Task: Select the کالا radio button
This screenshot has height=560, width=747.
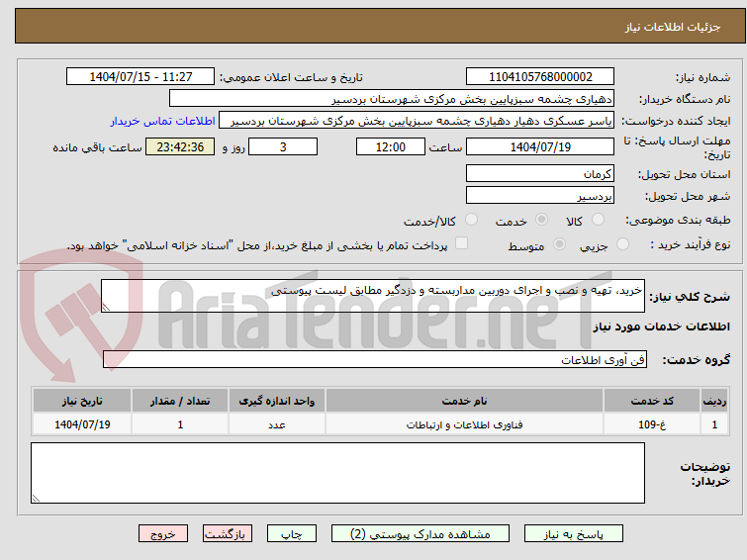Action: coord(598,220)
